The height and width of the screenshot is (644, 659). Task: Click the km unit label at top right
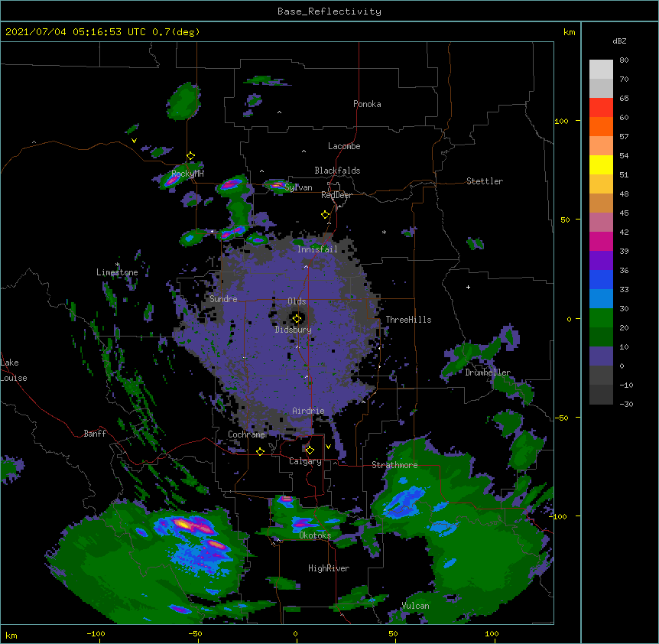click(569, 32)
